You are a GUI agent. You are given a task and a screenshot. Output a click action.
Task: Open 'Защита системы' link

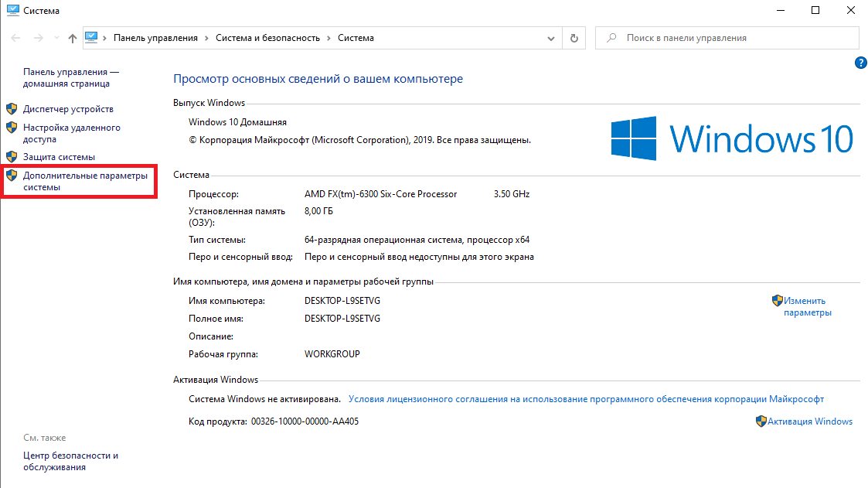click(x=59, y=157)
